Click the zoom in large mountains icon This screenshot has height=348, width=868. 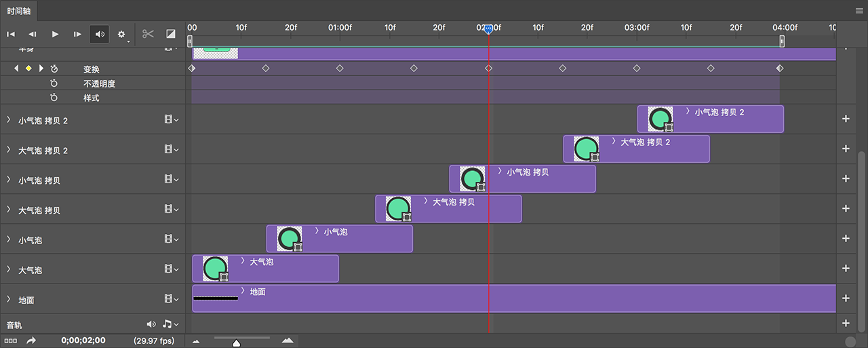pos(288,341)
